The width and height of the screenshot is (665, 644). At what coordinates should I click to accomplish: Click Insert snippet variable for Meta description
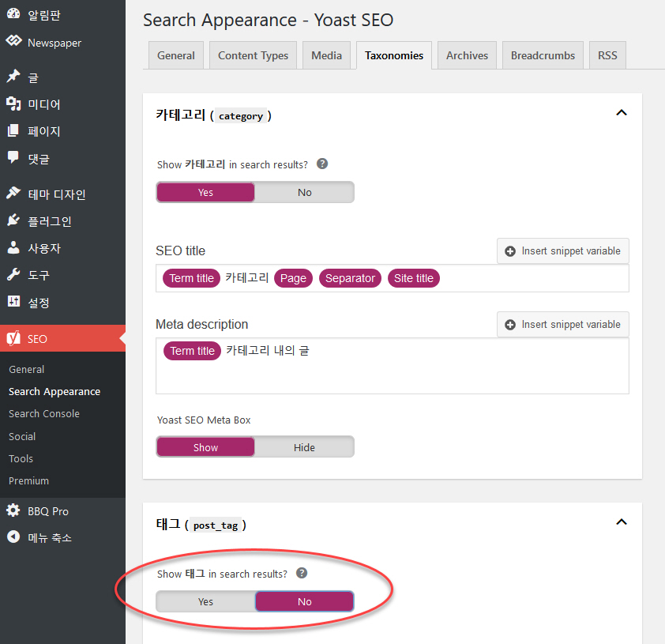[x=563, y=325]
